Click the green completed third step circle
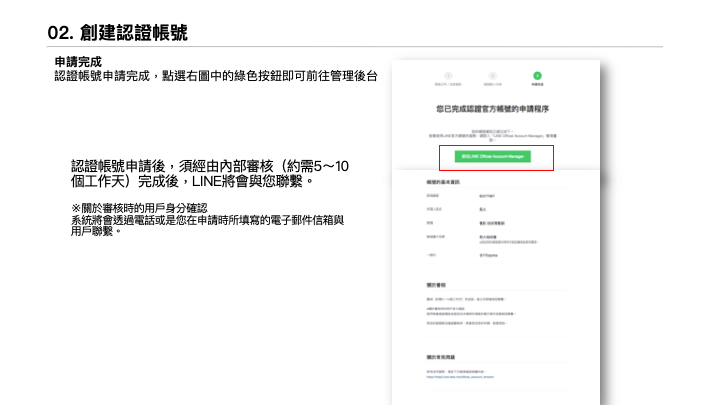This screenshot has height=405, width=720. (x=537, y=75)
